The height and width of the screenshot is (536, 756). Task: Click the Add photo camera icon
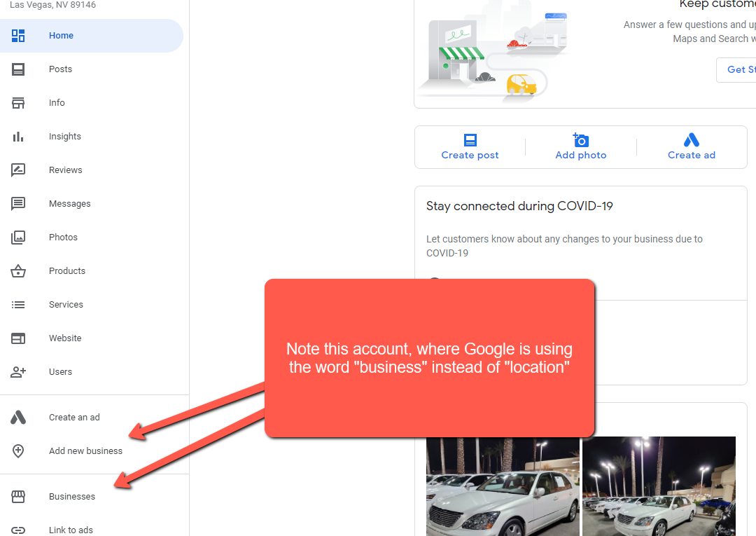click(581, 140)
